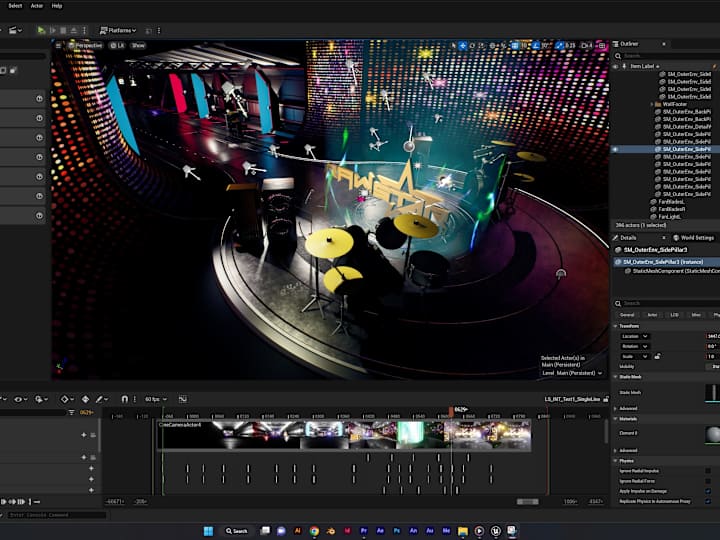The image size is (720, 540).
Task: Select the scale gizmo tool in the viewport
Action: (481, 45)
